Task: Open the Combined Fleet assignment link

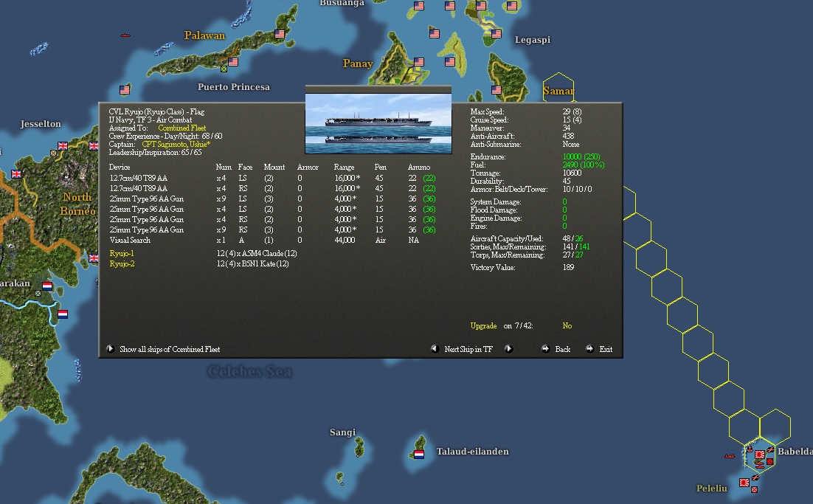Action: click(x=182, y=128)
